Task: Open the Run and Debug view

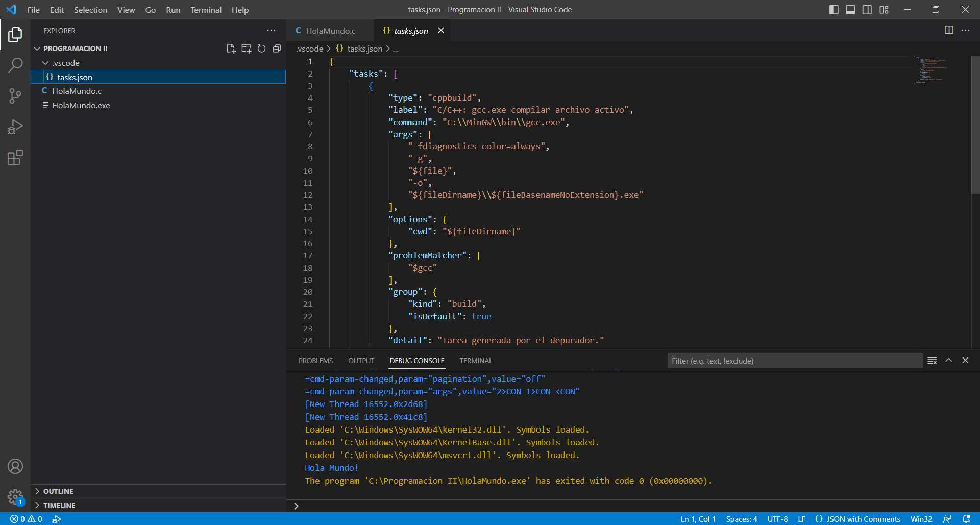Action: 15,127
